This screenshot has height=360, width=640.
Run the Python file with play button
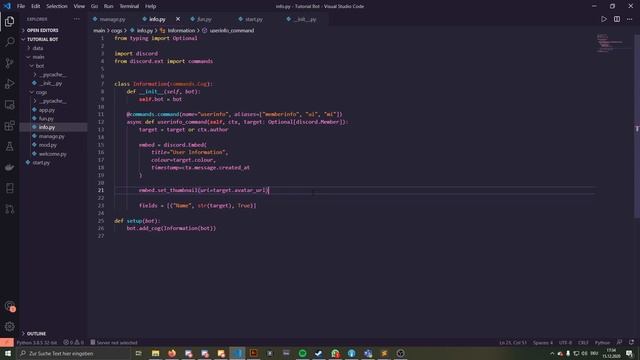click(x=604, y=19)
